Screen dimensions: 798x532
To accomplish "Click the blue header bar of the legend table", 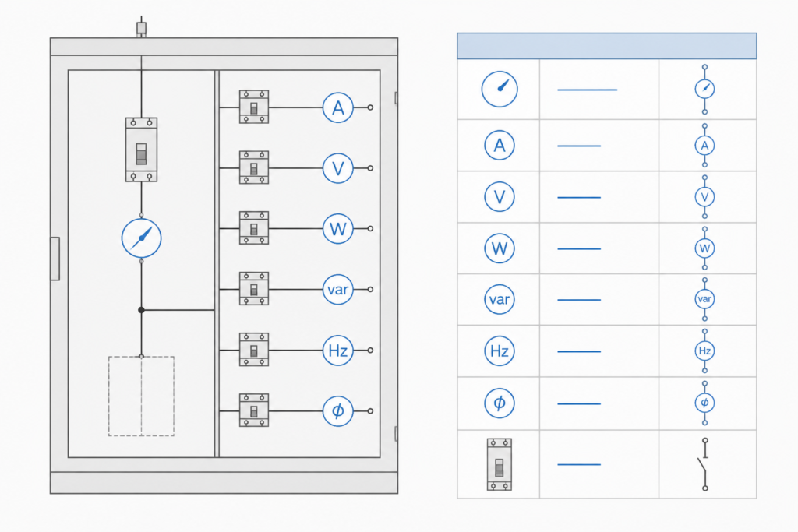I will point(606,46).
